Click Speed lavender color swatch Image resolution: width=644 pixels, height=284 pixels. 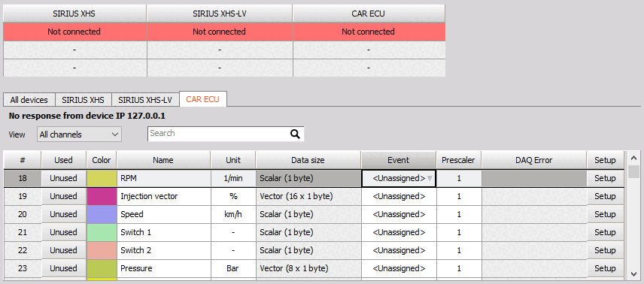tap(102, 214)
